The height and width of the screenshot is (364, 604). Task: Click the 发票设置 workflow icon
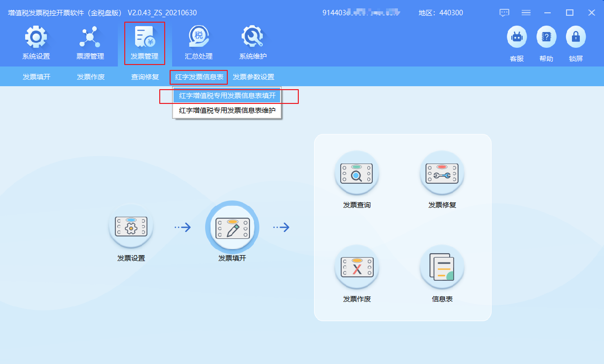click(x=131, y=227)
